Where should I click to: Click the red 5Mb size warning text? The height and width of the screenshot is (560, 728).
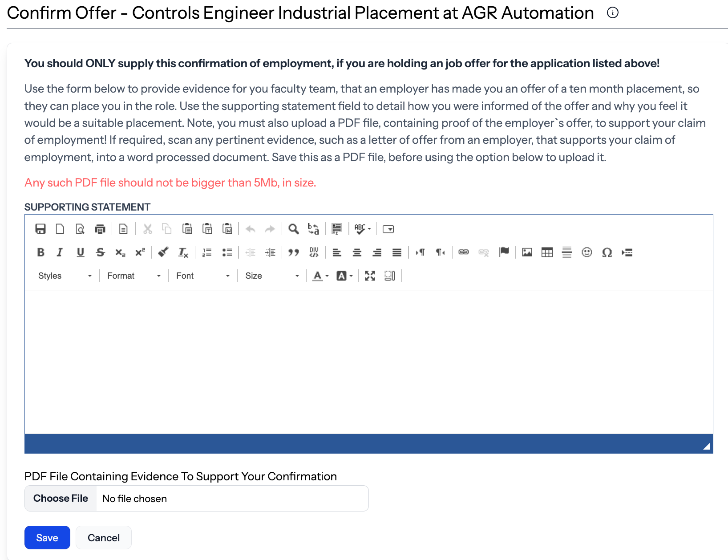pyautogui.click(x=170, y=183)
